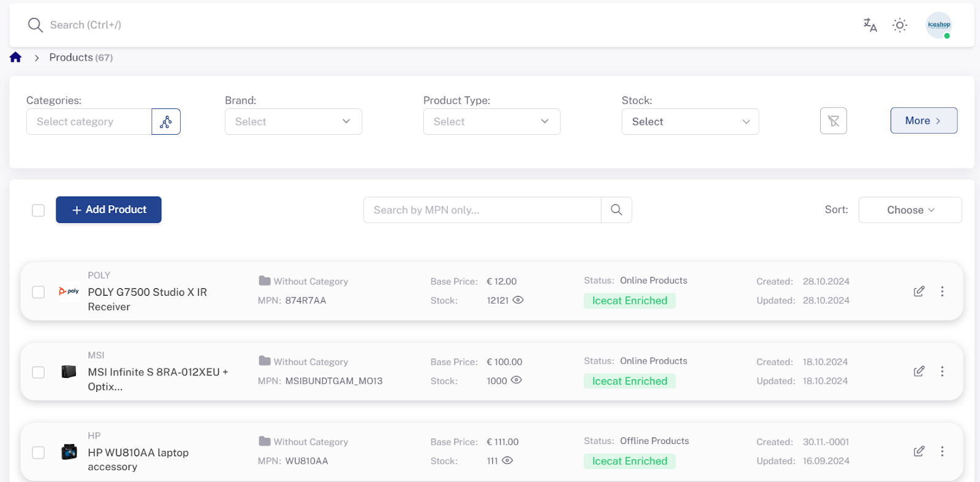
Task: Open more options for POLY G7500 product
Action: (x=942, y=292)
